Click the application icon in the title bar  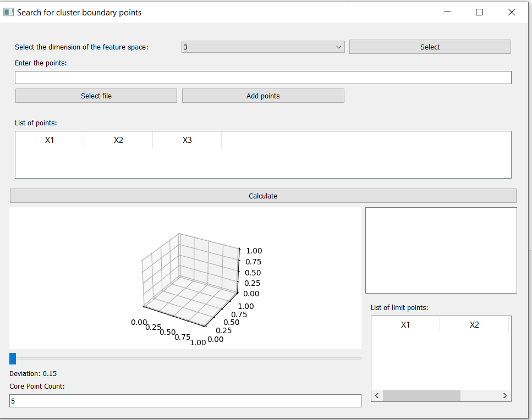(8, 12)
